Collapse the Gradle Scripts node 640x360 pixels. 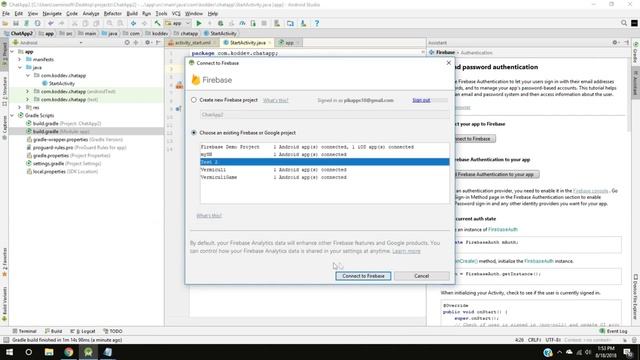(x=12, y=116)
